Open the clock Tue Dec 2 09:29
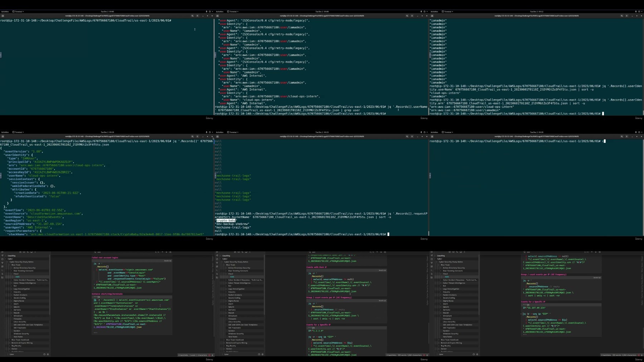This screenshot has width=644, height=362. (x=537, y=132)
